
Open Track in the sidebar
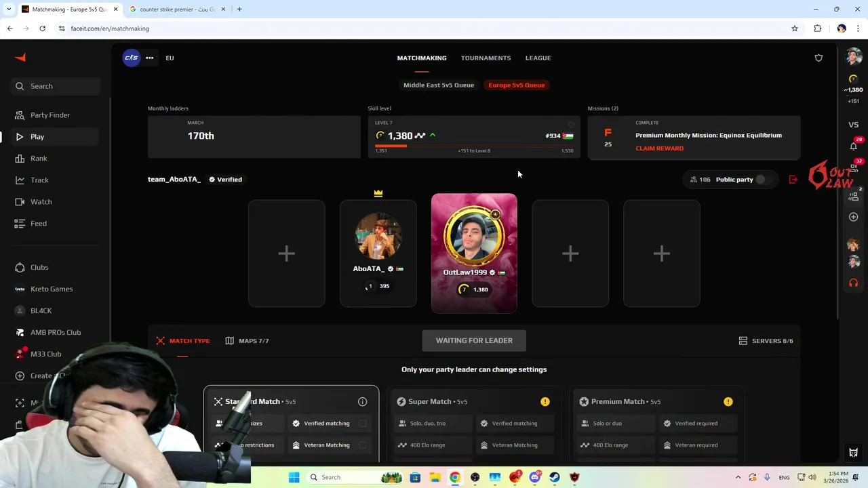(56, 180)
